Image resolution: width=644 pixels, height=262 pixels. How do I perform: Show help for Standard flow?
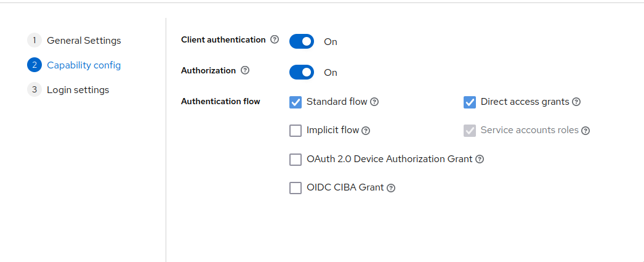click(374, 102)
